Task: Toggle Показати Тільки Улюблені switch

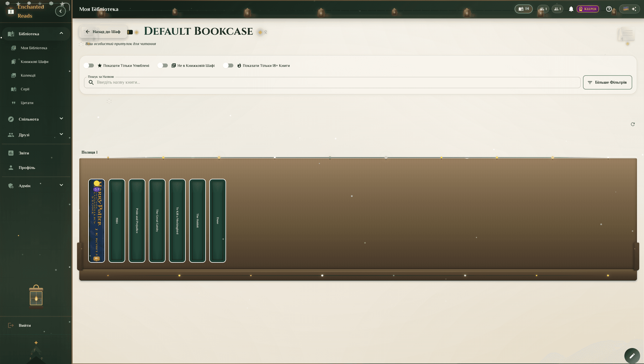Action: tap(89, 65)
